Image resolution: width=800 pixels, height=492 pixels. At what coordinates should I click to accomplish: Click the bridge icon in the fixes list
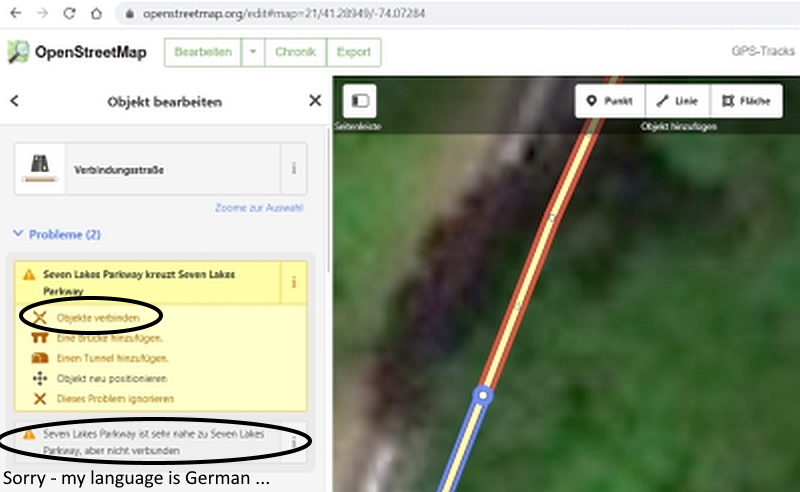(40, 338)
